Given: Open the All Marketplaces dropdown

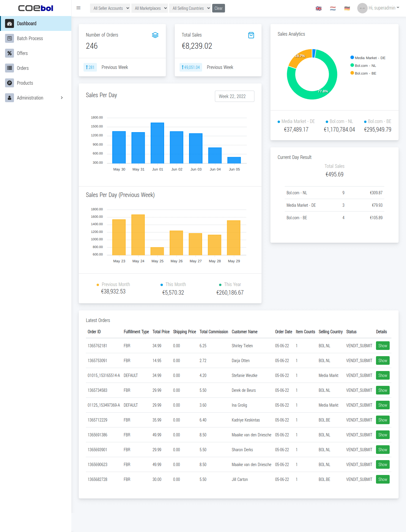Looking at the screenshot, I should 150,8.
